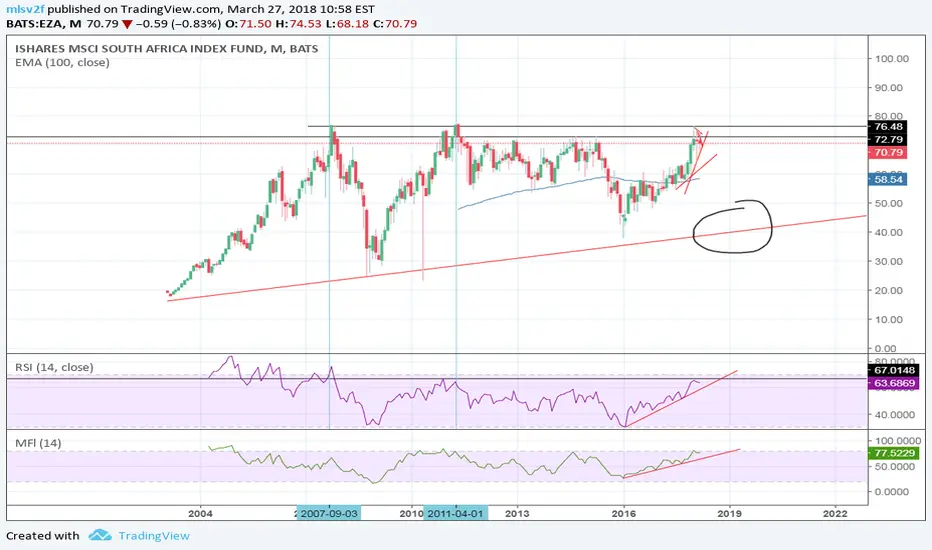Click the low value L:68.18
The width and height of the screenshot is (932, 550).
348,24
